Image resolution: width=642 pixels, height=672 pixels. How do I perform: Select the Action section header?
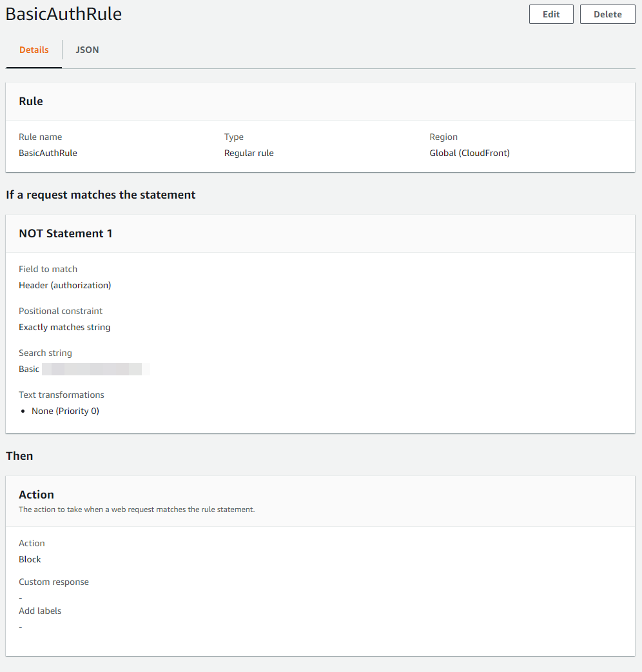click(x=36, y=495)
